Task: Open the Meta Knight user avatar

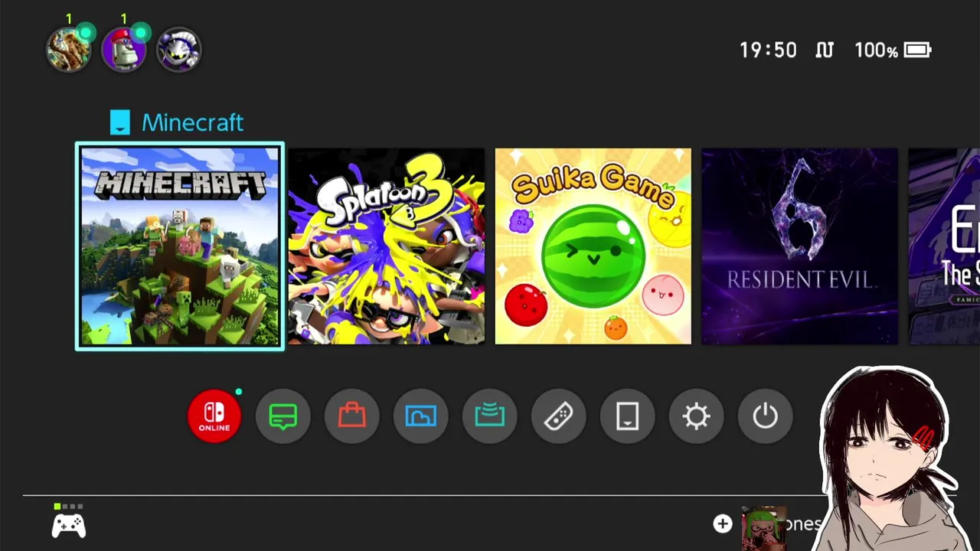Action: point(179,50)
